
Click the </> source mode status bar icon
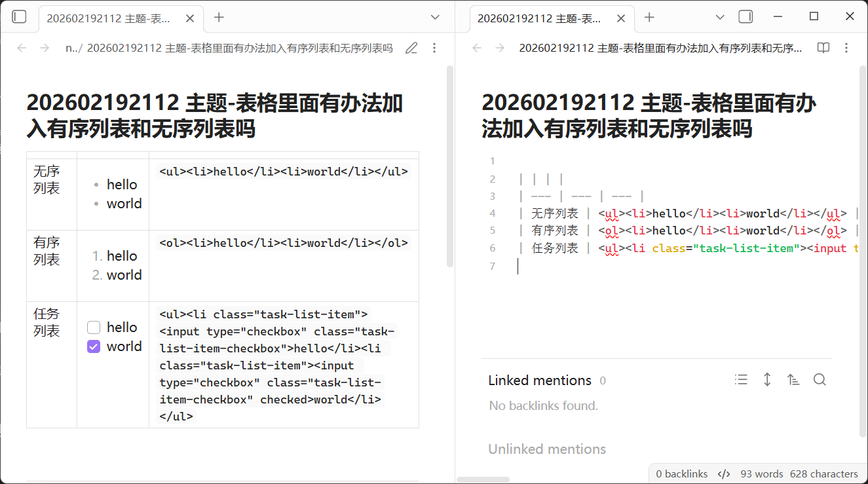pos(724,474)
